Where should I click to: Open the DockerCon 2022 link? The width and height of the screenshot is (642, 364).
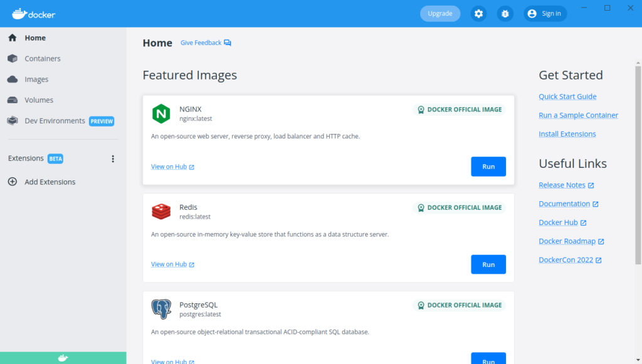point(566,260)
